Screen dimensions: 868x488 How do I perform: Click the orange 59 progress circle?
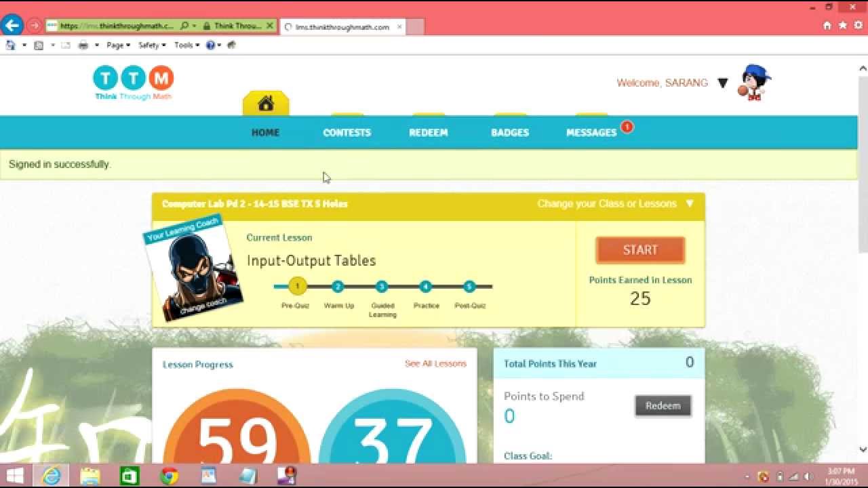coord(237,426)
